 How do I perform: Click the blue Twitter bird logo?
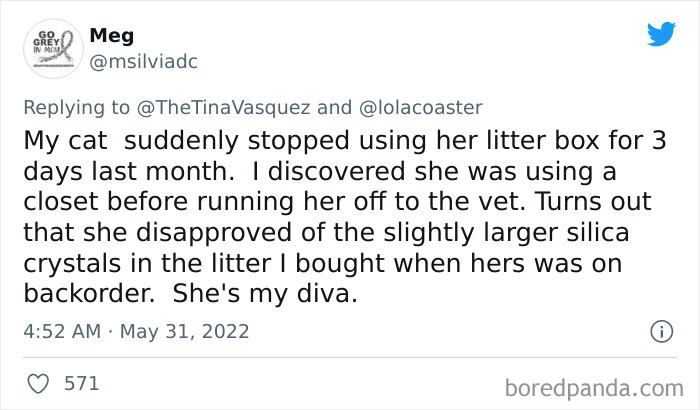tap(661, 35)
